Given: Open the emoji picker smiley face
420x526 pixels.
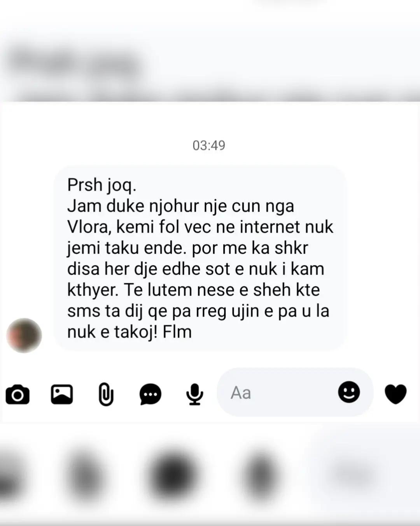Looking at the screenshot, I should click(x=349, y=392).
